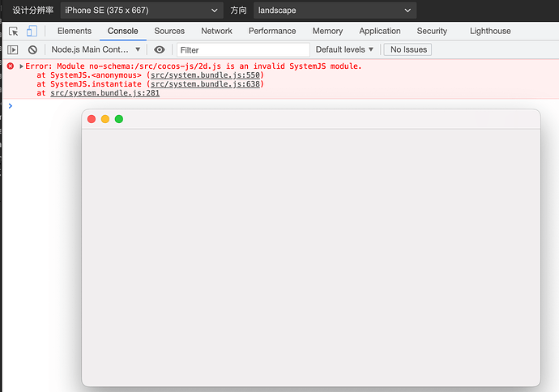Toggle the device toolbar icon
This screenshot has height=392, width=559.
32,31
